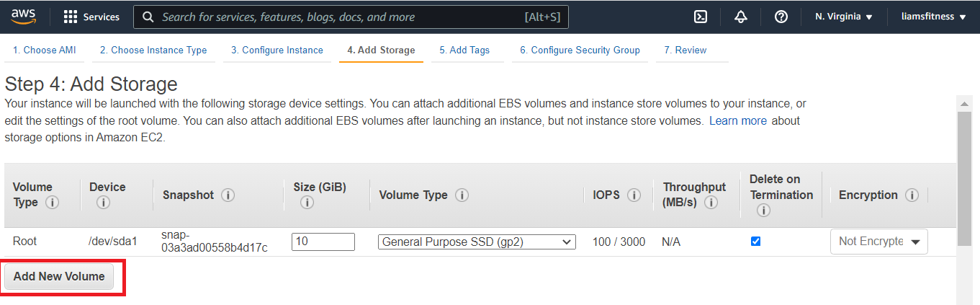Screen dimensions: 980x305
Task: Toggle Delete on Termination checkbox for root
Action: point(755,242)
